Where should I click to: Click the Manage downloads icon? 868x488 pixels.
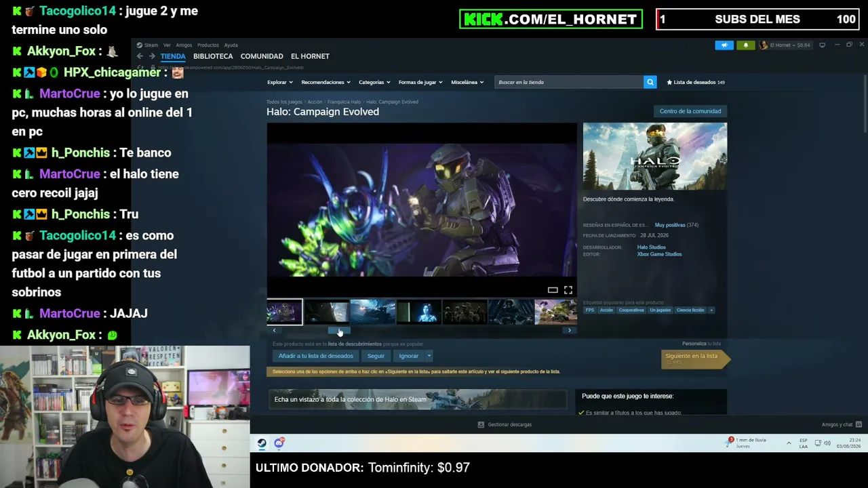pyautogui.click(x=481, y=424)
